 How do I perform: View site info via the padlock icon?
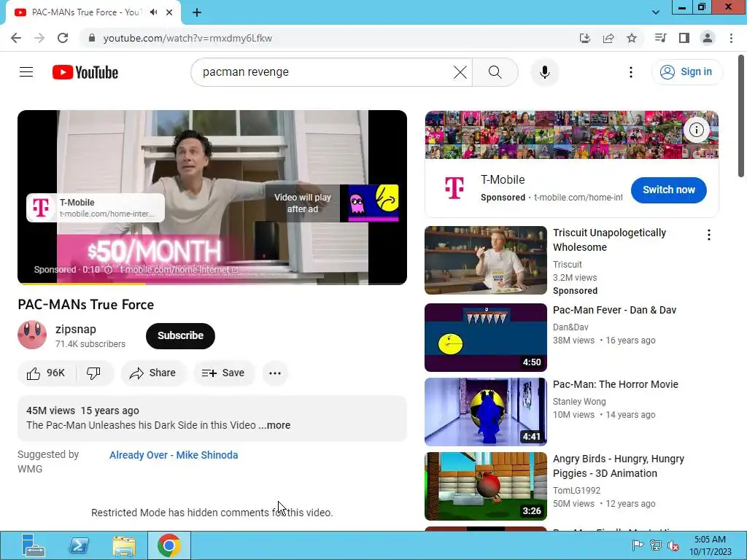click(92, 38)
